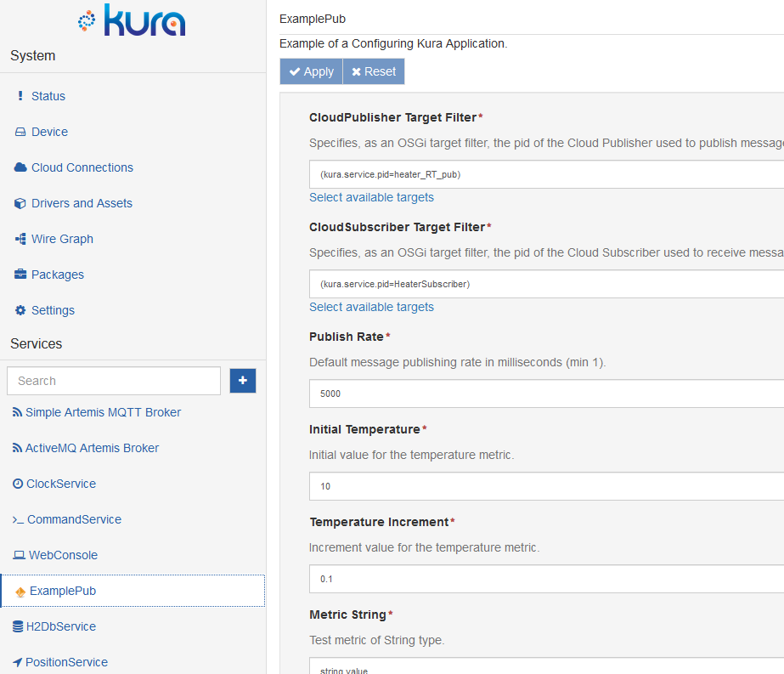Focus the services Search field
The height and width of the screenshot is (674, 784).
[114, 381]
